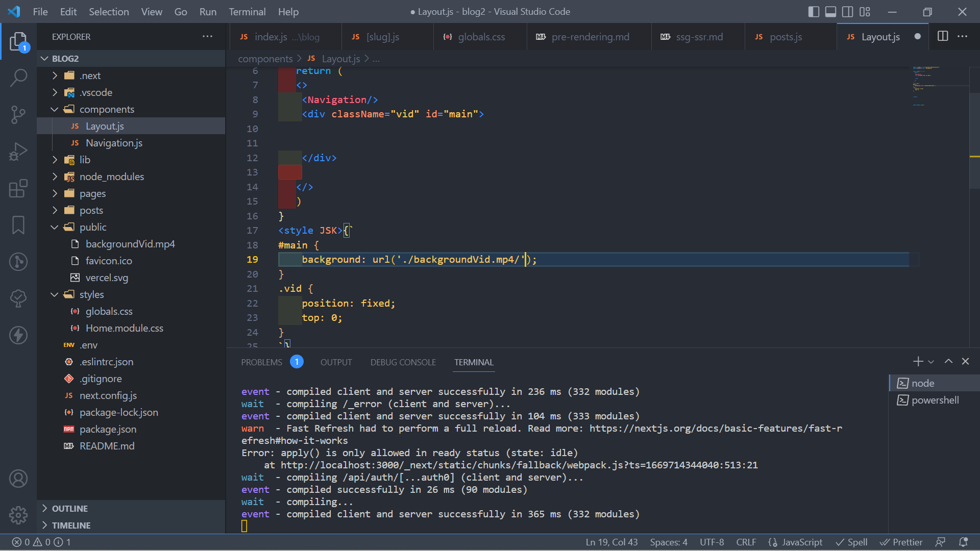The width and height of the screenshot is (980, 551).
Task: Open the terminal launch profile dropdown
Action: coord(932,361)
